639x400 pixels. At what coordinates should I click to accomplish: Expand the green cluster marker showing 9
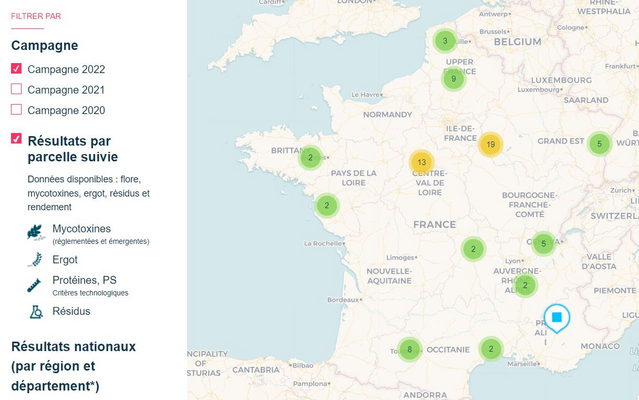[454, 79]
